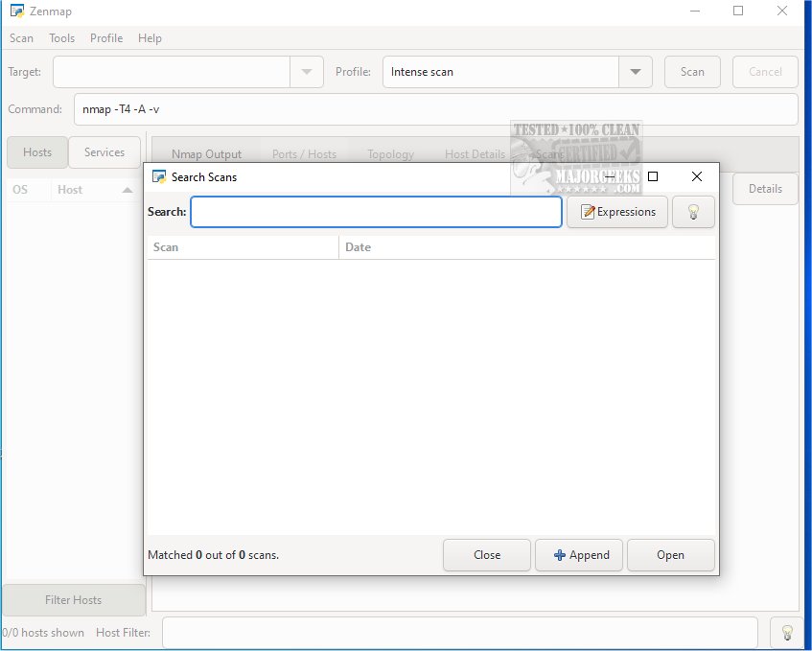Click the Command field with nmap -T4 -A -v
The width and height of the screenshot is (812, 651).
pyautogui.click(x=435, y=109)
